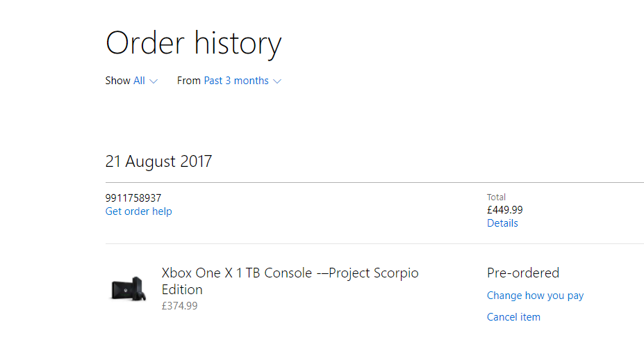Open the Xbox One X console thumbnail
This screenshot has width=644, height=363.
(x=128, y=289)
